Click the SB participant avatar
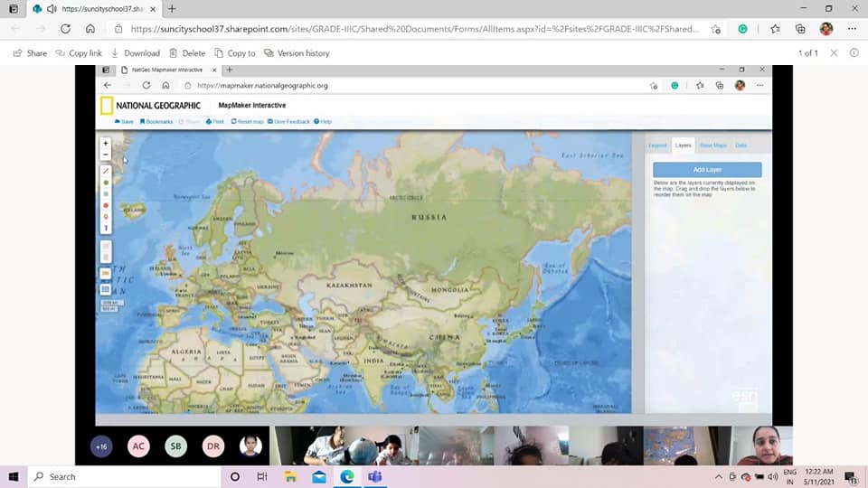The height and width of the screenshot is (488, 868). click(175, 446)
